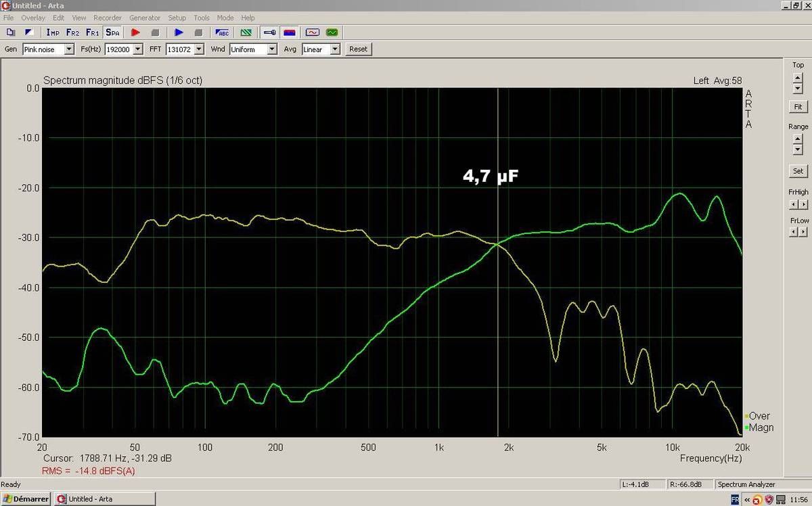
Task: Switch to FR1 single-channel frequency response mode
Action: pos(92,32)
